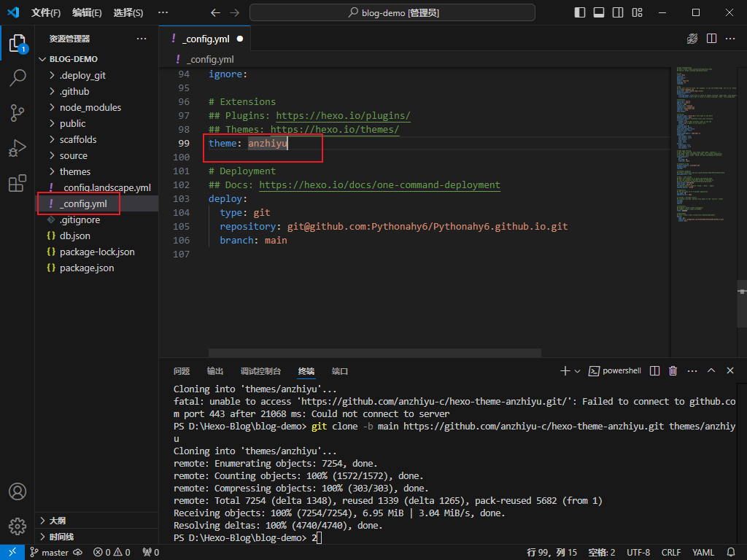The height and width of the screenshot is (560, 747).
Task: Click the master branch status item
Action: [50, 553]
